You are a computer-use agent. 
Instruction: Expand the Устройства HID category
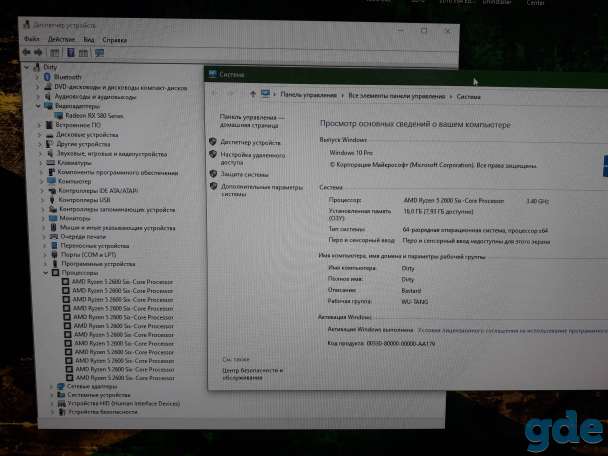click(52, 404)
